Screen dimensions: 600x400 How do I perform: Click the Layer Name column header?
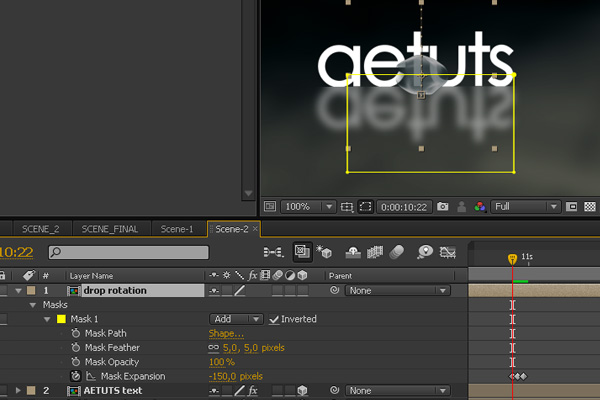[x=91, y=276]
